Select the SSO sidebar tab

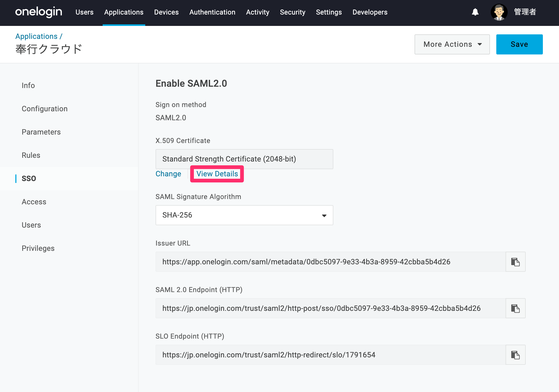pos(29,178)
